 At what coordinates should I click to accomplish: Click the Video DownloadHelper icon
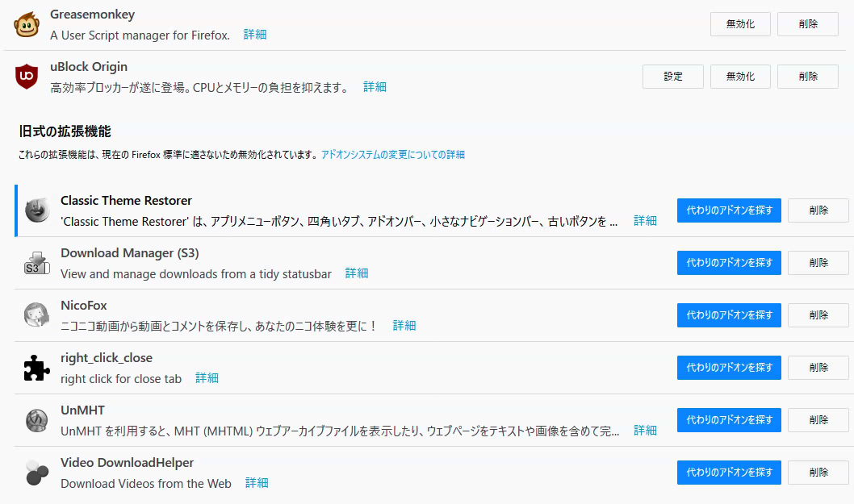[37, 473]
